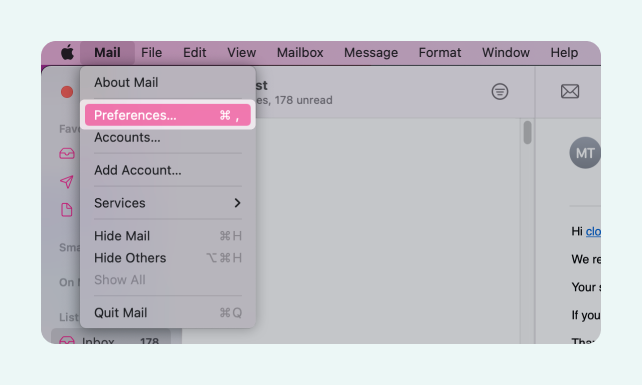This screenshot has width=642, height=385.
Task: Click the envelope get mail icon
Action: (570, 91)
